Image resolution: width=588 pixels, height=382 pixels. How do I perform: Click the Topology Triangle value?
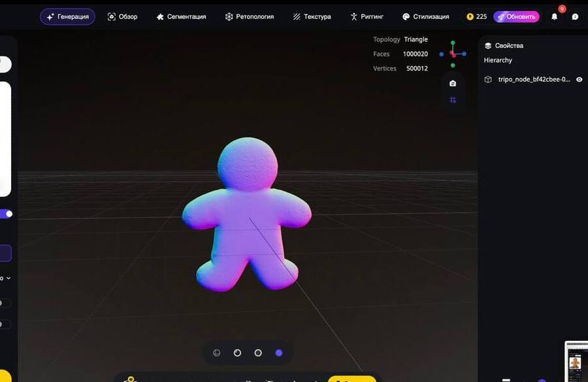(x=416, y=39)
